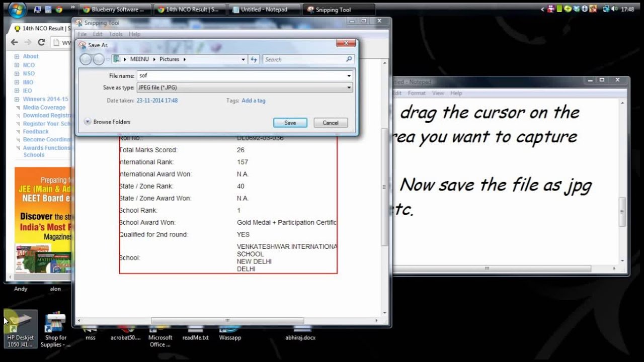Click Notepad vertical scrollbar thumb
Image resolution: width=644 pixels, height=362 pixels.
tap(622, 212)
